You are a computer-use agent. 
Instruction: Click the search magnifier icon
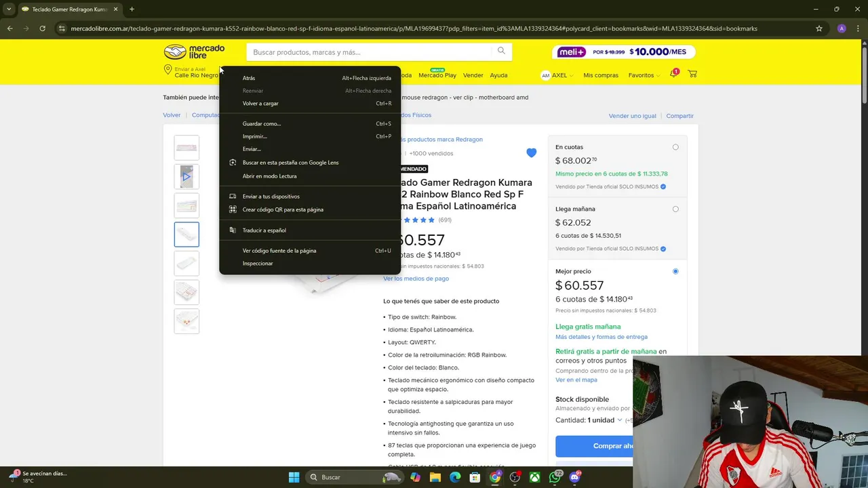tap(501, 51)
